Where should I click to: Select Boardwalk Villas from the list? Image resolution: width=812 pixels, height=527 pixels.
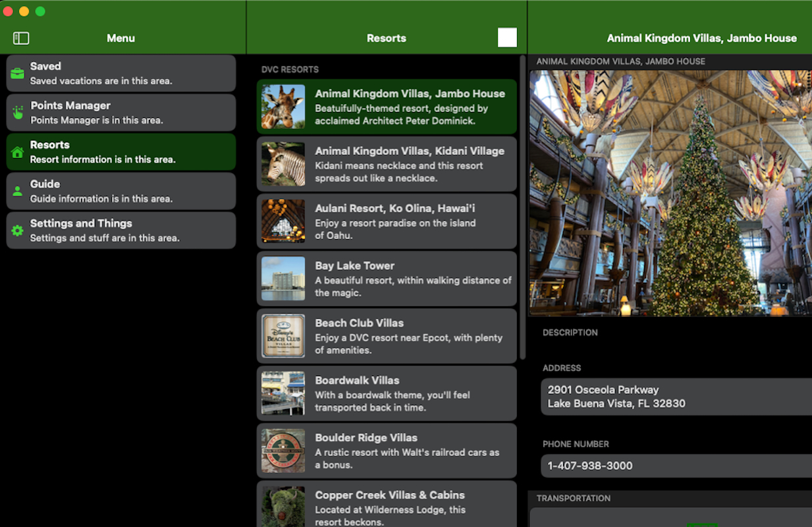387,393
